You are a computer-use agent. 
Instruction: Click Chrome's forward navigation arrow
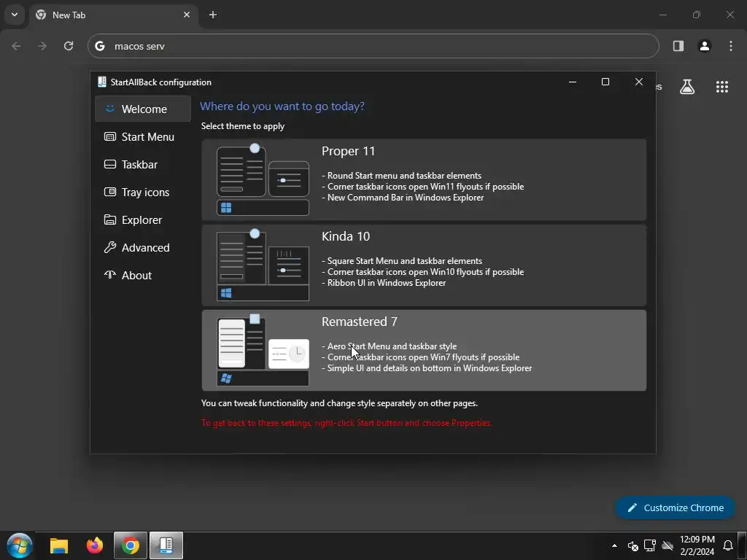[42, 46]
